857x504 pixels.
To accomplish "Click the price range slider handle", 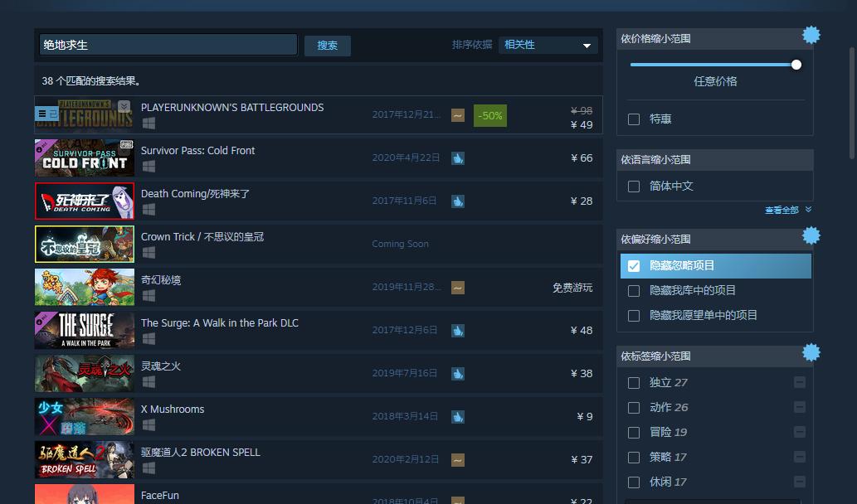I will tap(796, 65).
